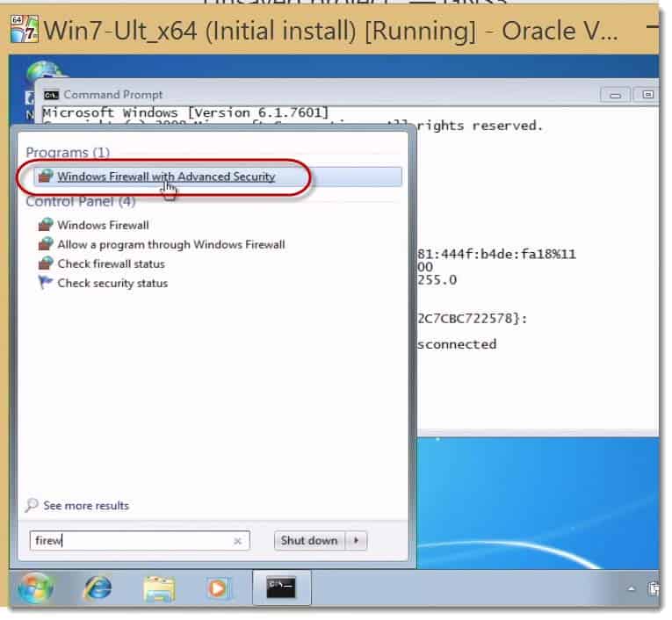Minimize the VirtualBox VM window
Image resolution: width=672 pixels, height=620 pixels.
pos(653,28)
